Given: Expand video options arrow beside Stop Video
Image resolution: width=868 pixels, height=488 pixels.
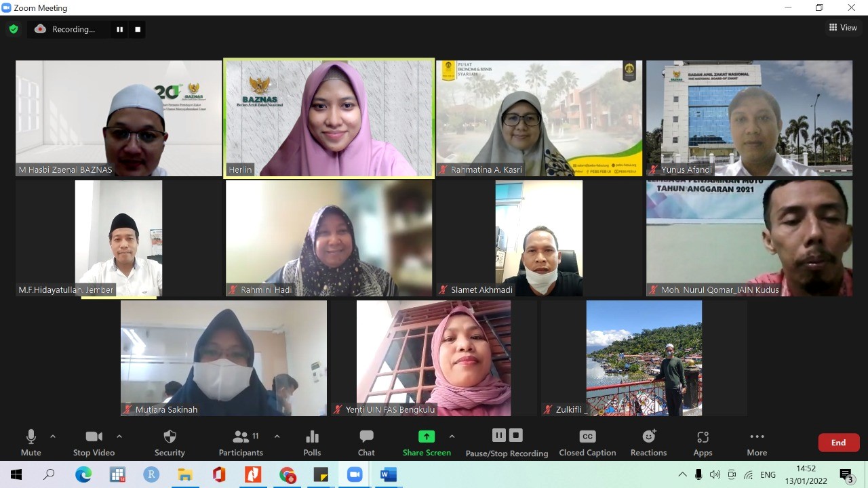Looking at the screenshot, I should pos(119,436).
